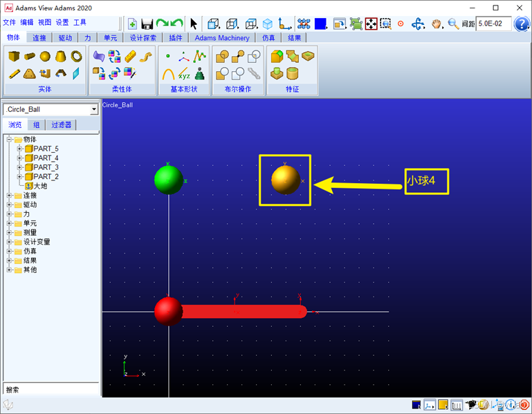
Task: Select the Plane geometry tool
Action: click(76, 73)
